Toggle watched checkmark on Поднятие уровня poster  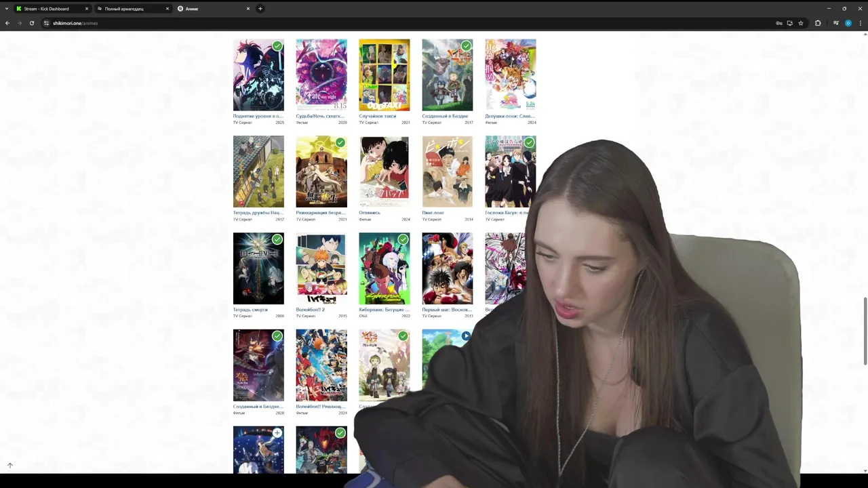277,46
